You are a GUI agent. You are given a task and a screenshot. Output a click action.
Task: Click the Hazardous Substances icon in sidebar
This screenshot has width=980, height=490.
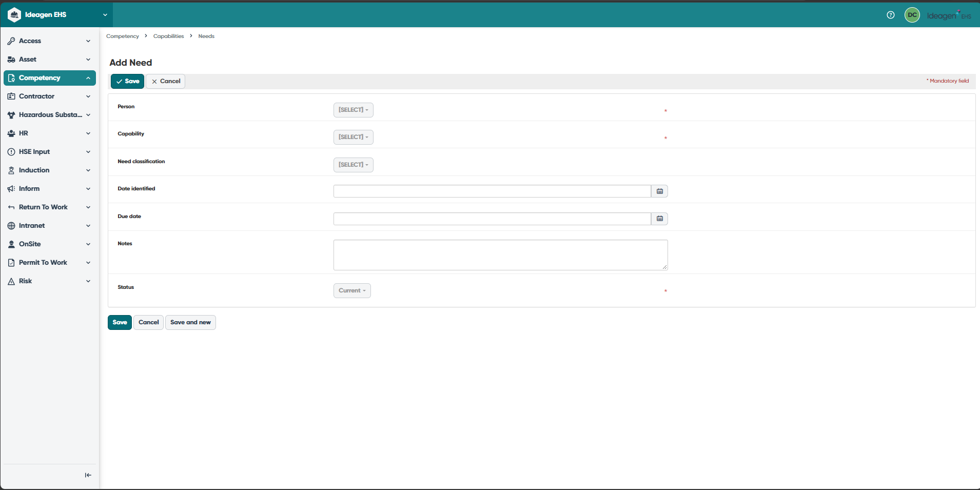click(11, 115)
